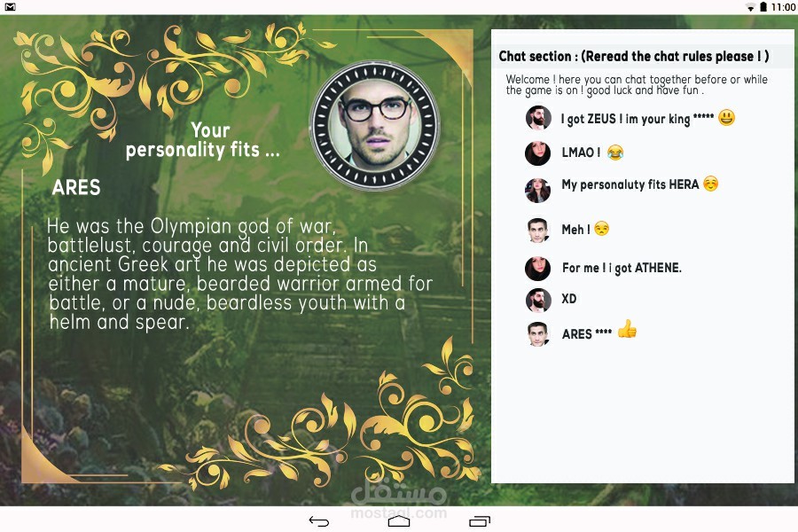Screen dimensions: 798x532
Task: Tap the ARES god of war description text
Action: pos(239,274)
